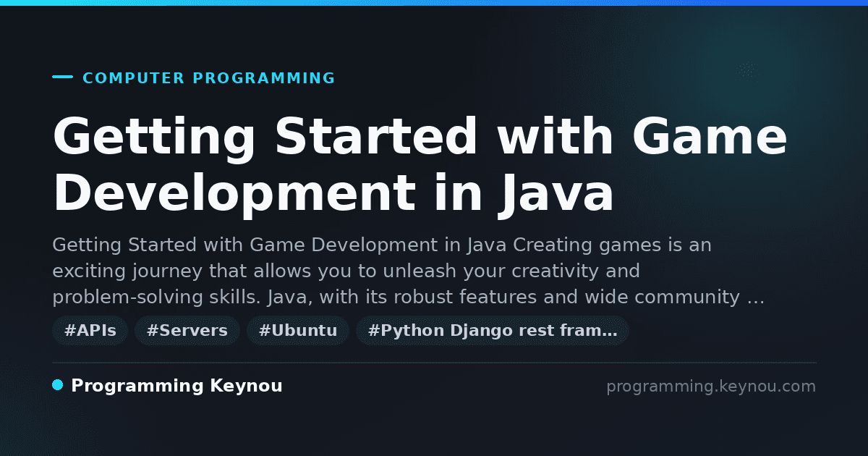Open the Getting Started with Game Development title

[420, 166]
